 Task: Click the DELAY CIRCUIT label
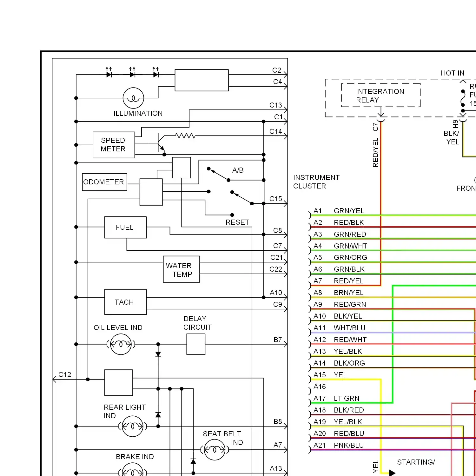197,323
